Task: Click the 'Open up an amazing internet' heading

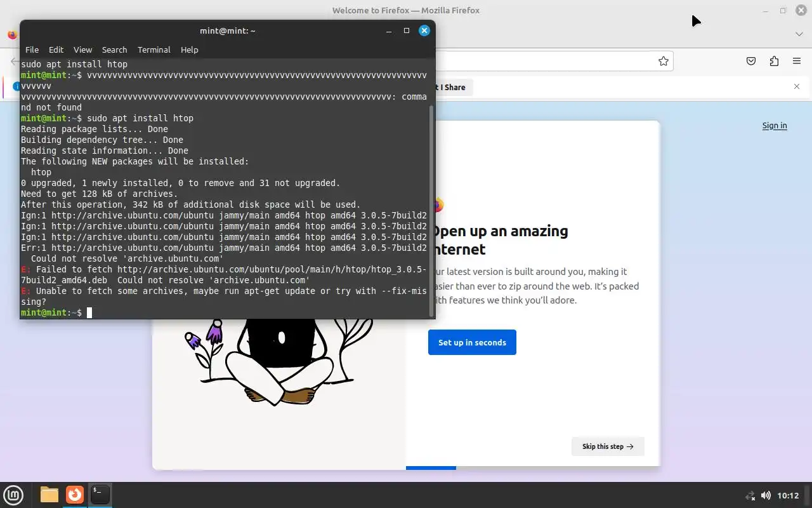Action: (499, 240)
